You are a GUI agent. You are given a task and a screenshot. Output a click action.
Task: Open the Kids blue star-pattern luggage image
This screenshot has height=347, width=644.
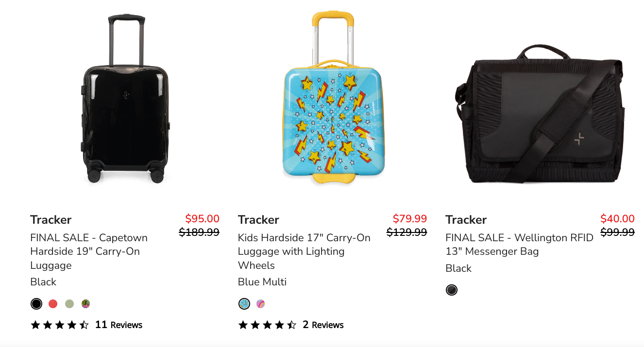click(x=333, y=97)
